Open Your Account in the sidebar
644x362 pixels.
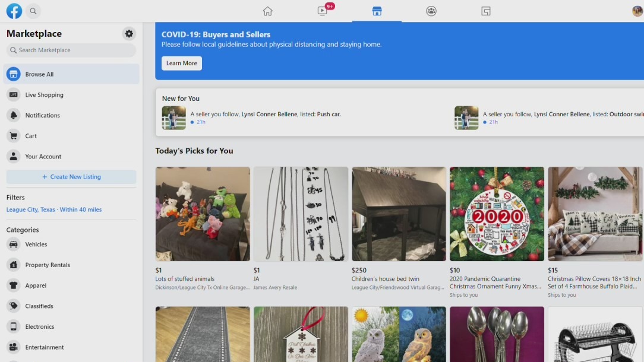tap(42, 156)
